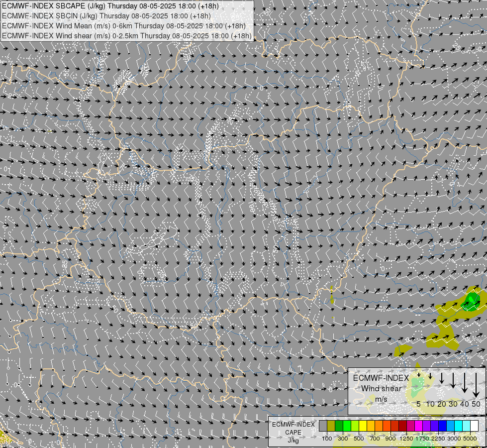Click the 10 m/s wind shear legend arrow

coord(430,376)
